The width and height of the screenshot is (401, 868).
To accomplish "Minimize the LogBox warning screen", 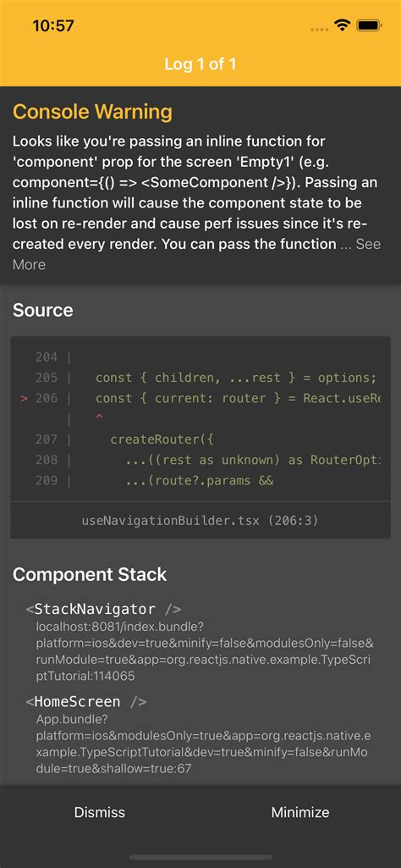I will (300, 812).
